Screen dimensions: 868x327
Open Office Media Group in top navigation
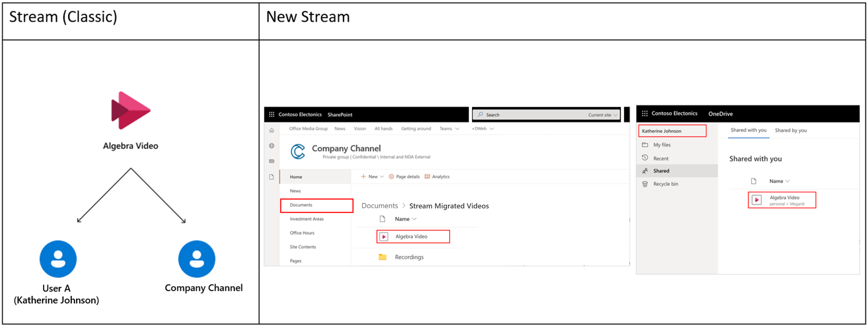pos(308,129)
